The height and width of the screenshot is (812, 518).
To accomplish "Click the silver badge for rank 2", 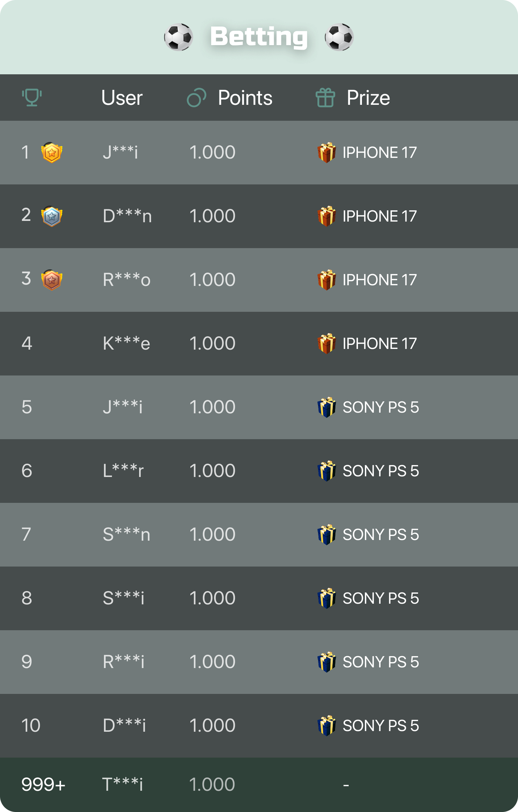I will click(51, 217).
